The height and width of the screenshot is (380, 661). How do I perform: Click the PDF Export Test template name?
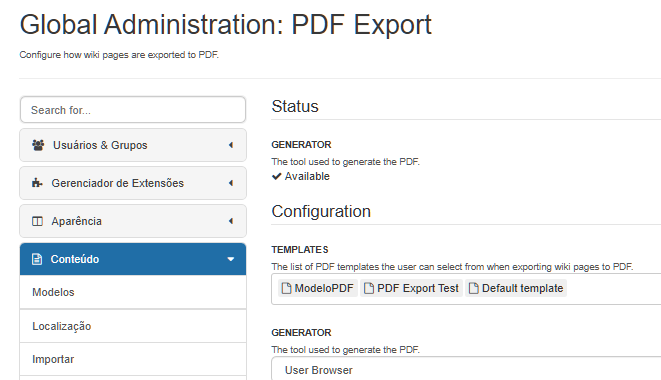tap(418, 288)
